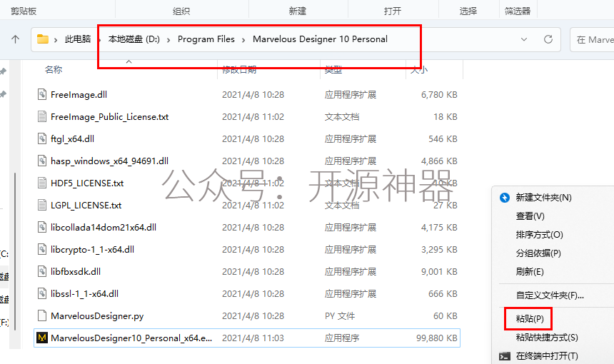Click the libcrypto-1_1-x64.dll file name
The height and width of the screenshot is (364, 614).
point(92,249)
